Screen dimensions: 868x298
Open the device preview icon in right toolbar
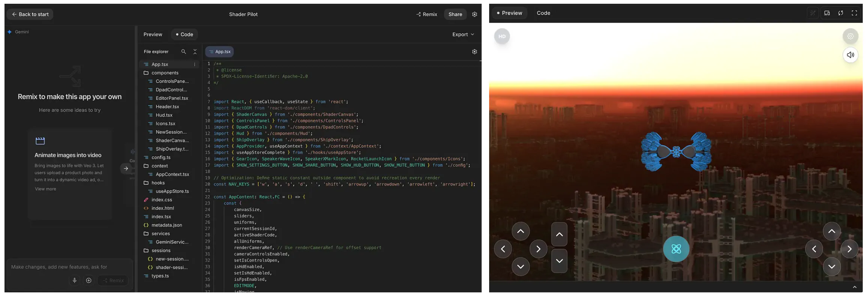click(x=827, y=13)
